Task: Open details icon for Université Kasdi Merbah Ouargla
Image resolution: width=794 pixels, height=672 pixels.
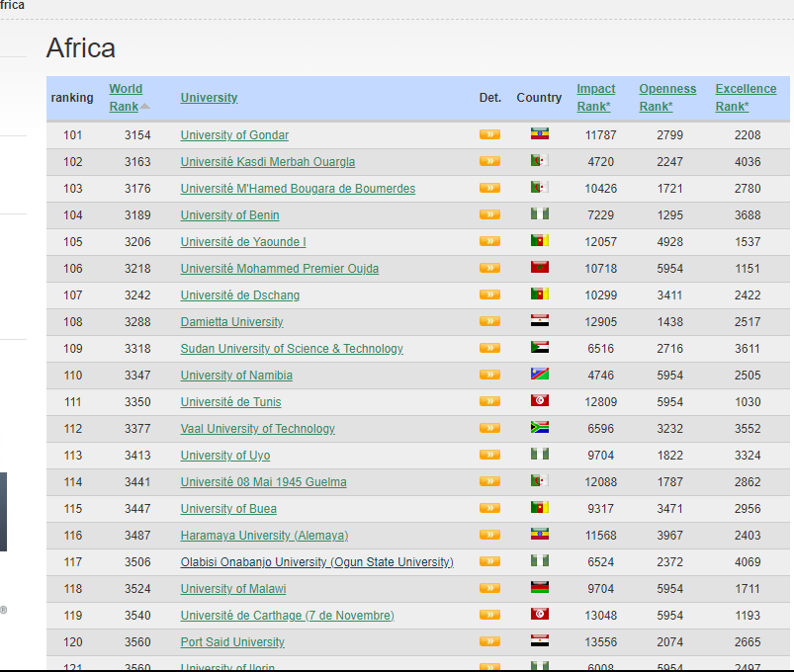Action: pyautogui.click(x=489, y=161)
